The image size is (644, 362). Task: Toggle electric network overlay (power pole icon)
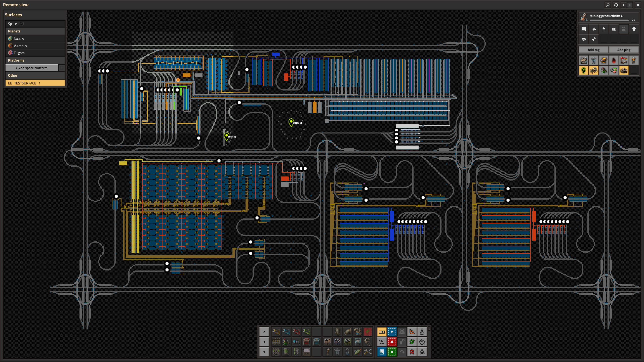point(594,60)
